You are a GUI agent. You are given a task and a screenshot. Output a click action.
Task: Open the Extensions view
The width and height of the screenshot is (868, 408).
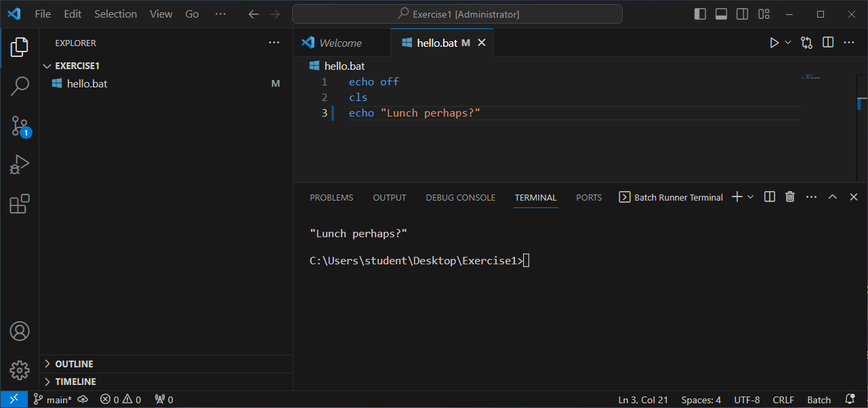[20, 204]
